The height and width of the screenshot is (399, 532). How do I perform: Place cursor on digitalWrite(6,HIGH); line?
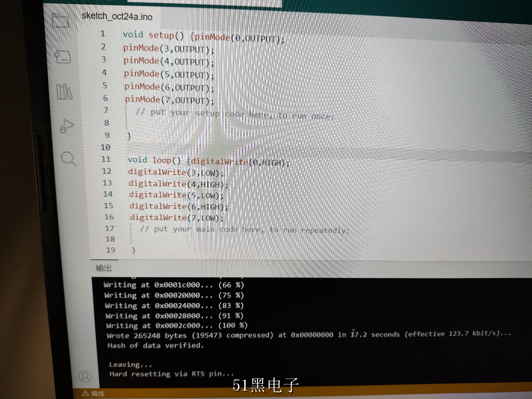coord(179,206)
